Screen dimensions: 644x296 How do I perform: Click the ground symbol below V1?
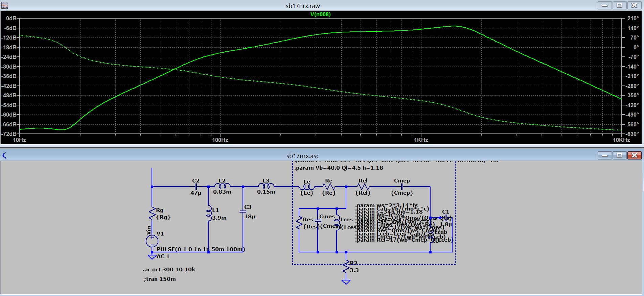(152, 257)
